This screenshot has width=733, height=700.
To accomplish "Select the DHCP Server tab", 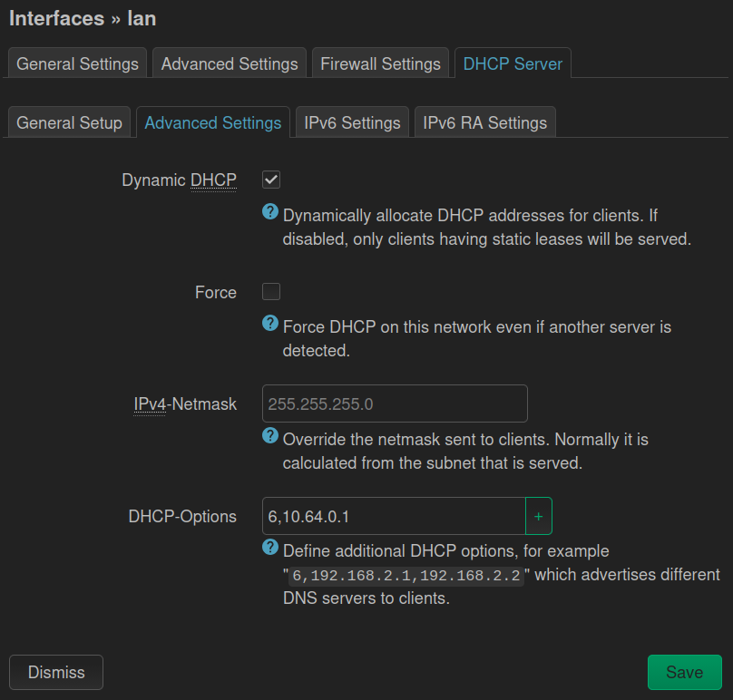I will pyautogui.click(x=513, y=64).
